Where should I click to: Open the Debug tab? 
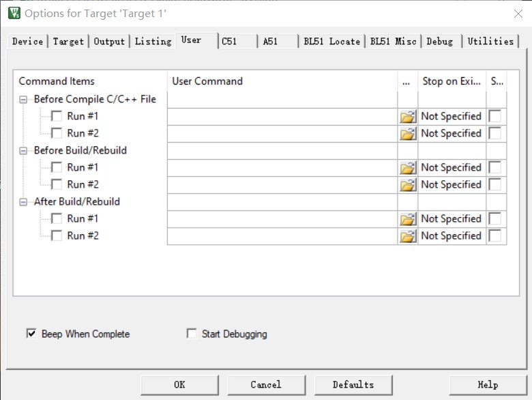coord(440,42)
